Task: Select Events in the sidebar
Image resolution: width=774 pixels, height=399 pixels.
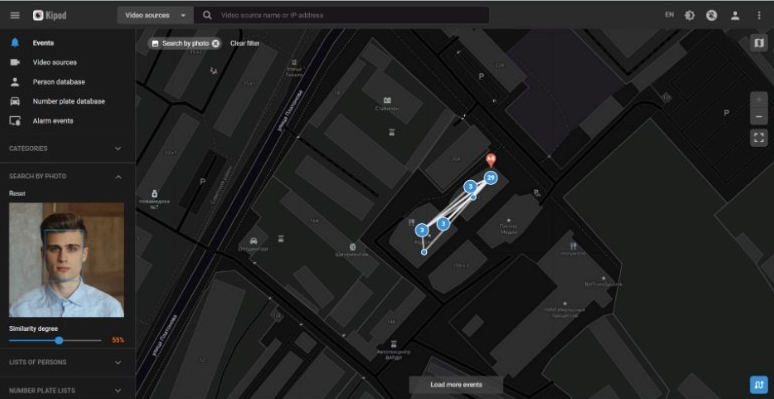Action: pos(43,43)
